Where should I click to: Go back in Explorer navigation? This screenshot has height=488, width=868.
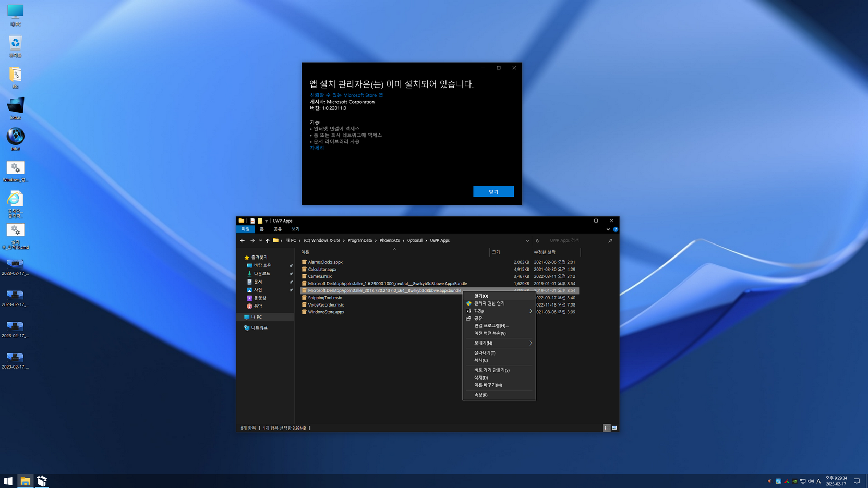(243, 240)
